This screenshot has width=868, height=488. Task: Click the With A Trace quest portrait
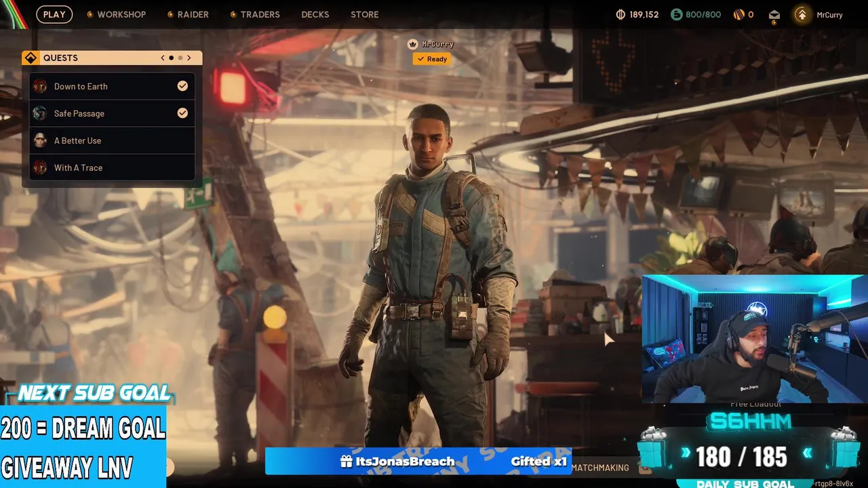[x=40, y=167]
